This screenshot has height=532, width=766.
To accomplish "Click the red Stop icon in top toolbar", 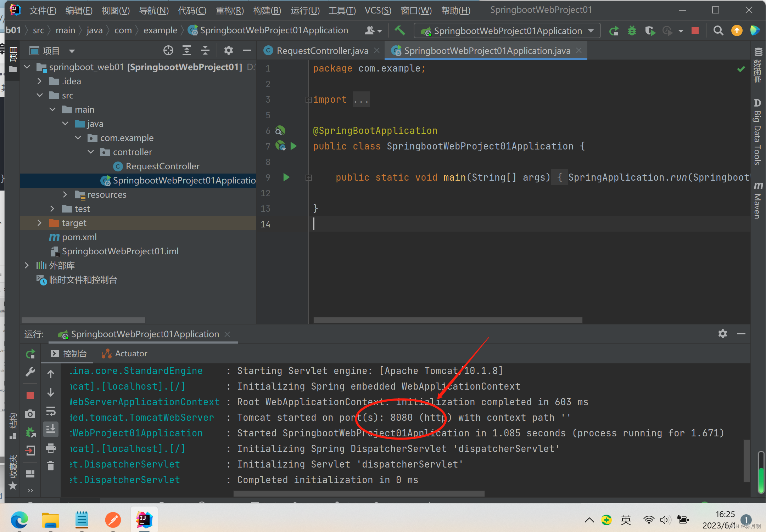I will click(695, 31).
